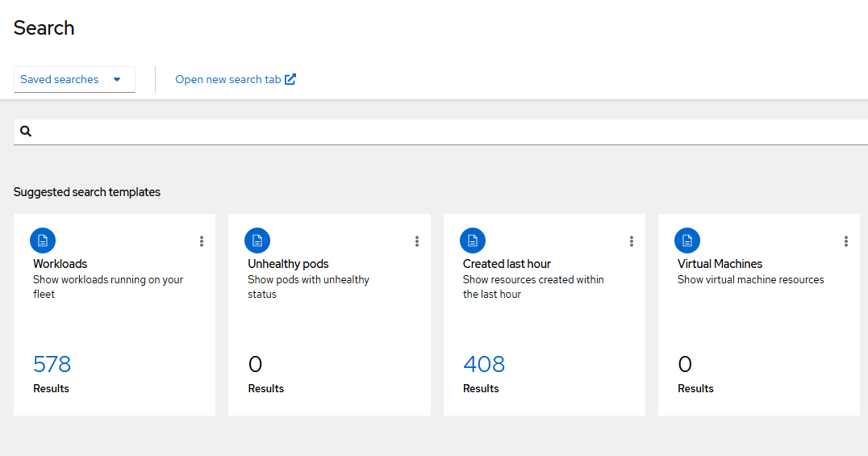
Task: Open new search tab link
Action: pyautogui.click(x=236, y=79)
